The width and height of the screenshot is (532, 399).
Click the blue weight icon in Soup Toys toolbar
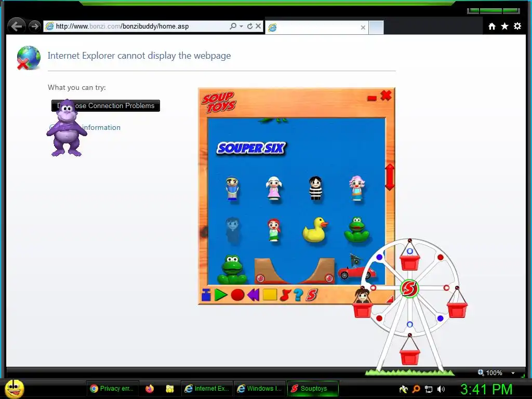206,295
